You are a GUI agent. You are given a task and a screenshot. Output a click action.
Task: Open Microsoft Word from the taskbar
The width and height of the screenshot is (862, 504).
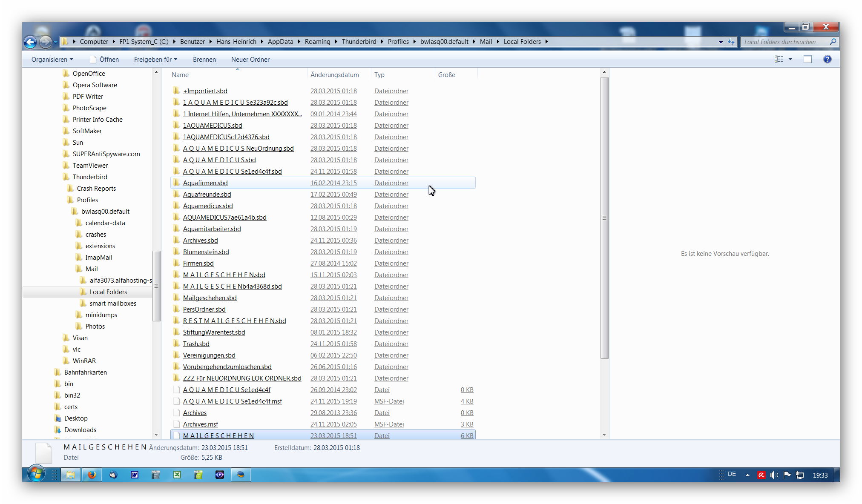pos(135,475)
